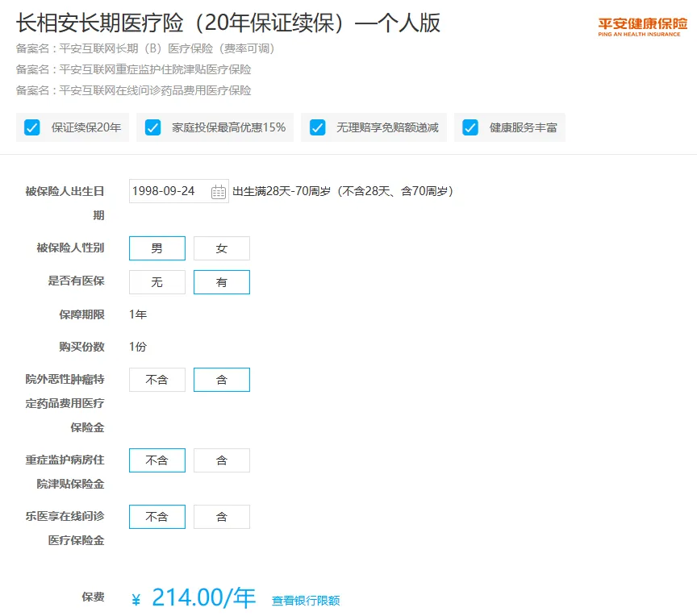The width and height of the screenshot is (697, 616).
Task: Toggle the 健康服务丰富 checkmark
Action: (470, 127)
